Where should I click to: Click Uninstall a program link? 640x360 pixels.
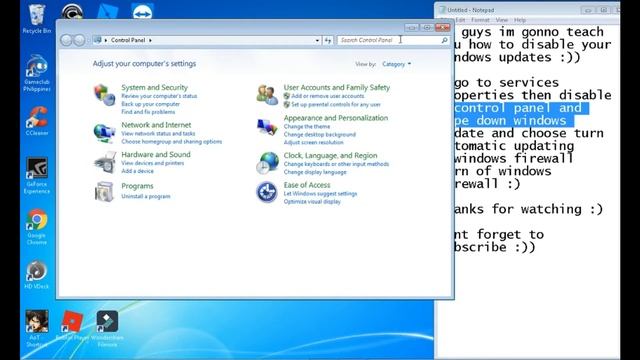(x=145, y=196)
